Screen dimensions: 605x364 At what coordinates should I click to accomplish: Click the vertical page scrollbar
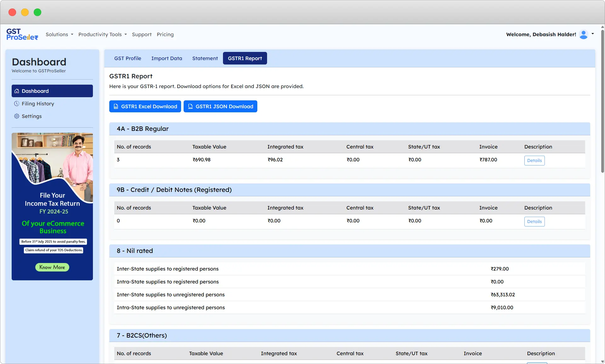[x=602, y=101]
